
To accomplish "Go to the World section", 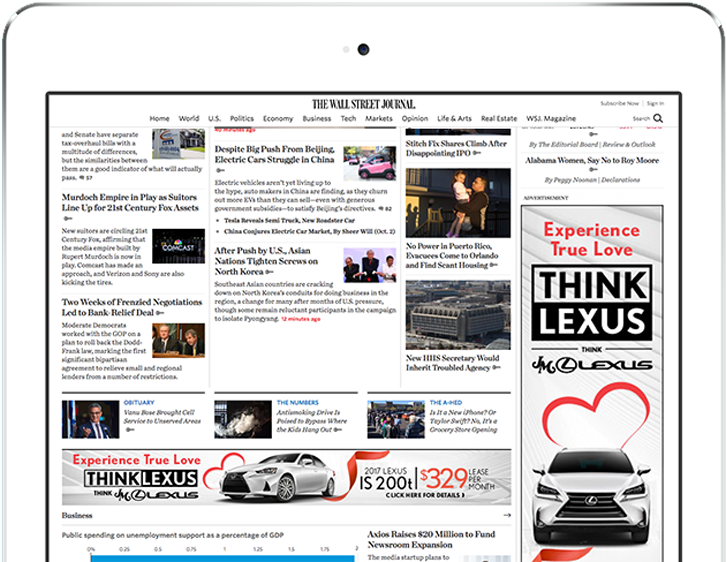I will point(189,119).
